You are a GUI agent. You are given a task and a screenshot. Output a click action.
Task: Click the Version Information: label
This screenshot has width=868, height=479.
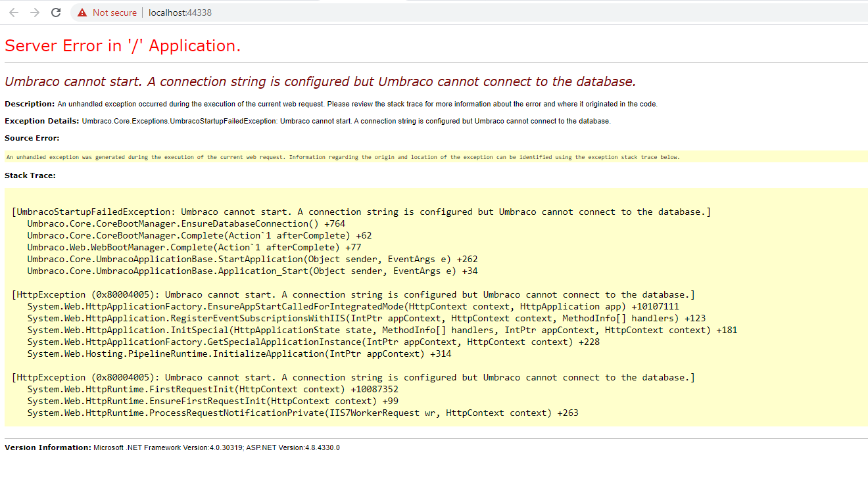[48, 447]
